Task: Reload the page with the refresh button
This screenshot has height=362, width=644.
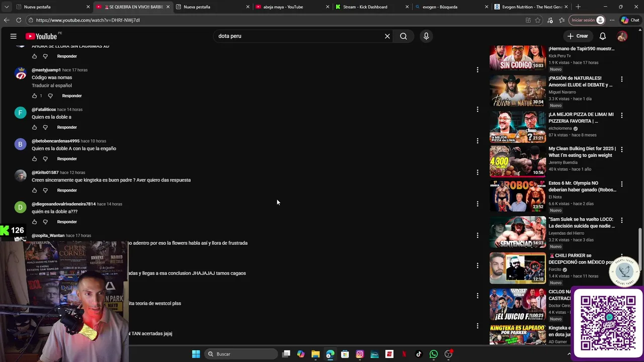Action: pos(19,20)
